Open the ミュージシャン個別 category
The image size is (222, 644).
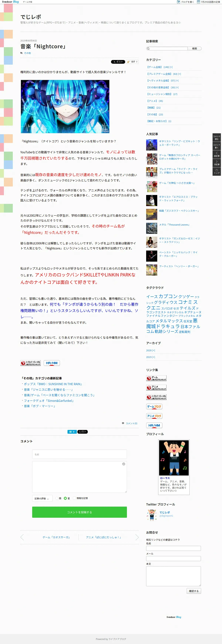click(x=162, y=94)
